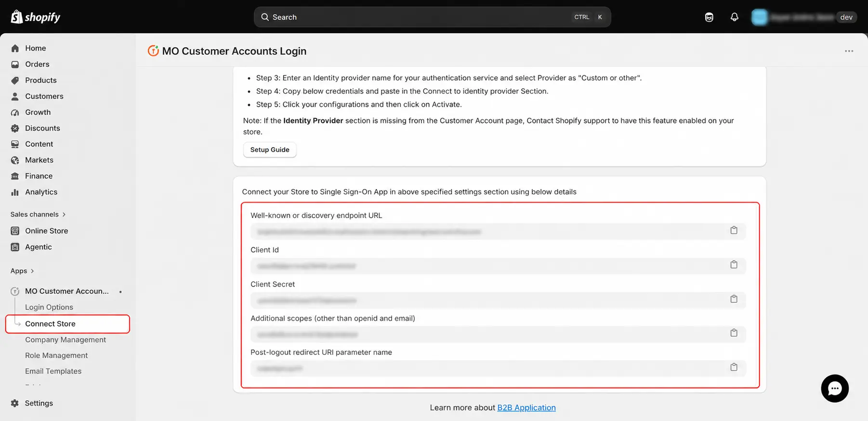The image size is (868, 421).
Task: Open Login Options subpage
Action: point(49,307)
